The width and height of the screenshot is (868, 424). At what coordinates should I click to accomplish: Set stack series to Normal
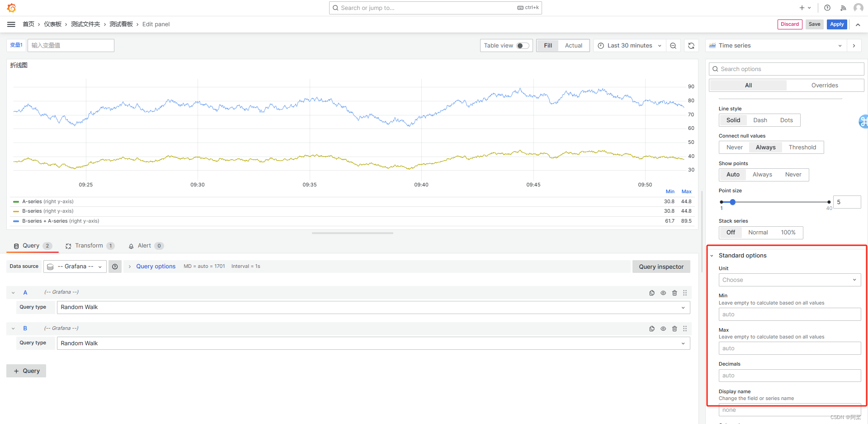tap(758, 233)
